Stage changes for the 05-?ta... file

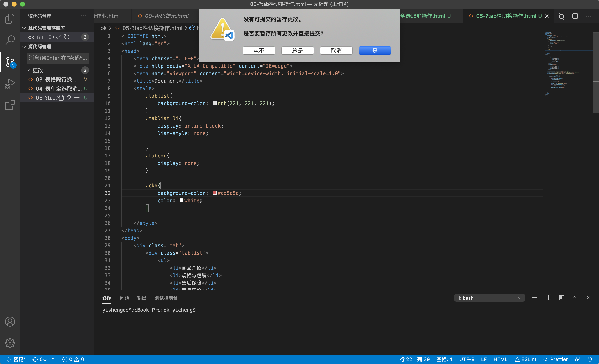77,98
